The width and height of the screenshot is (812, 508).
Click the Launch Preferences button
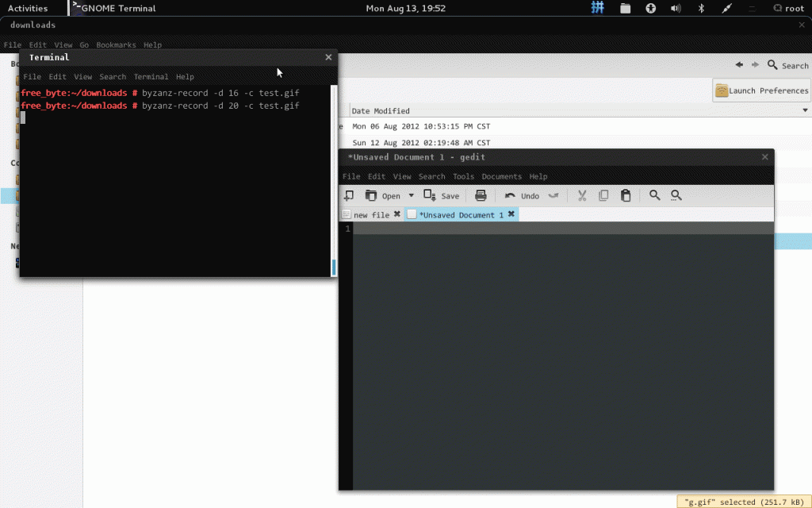click(762, 90)
